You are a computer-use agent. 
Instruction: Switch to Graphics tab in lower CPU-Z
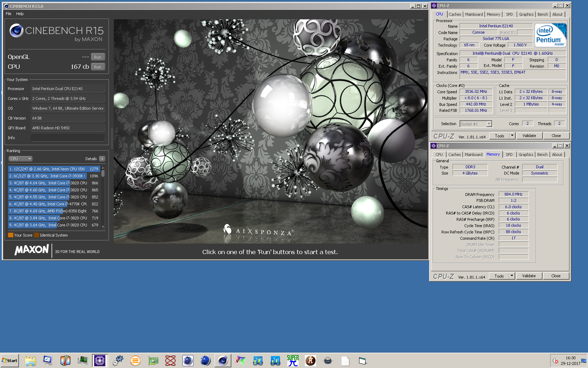click(526, 155)
